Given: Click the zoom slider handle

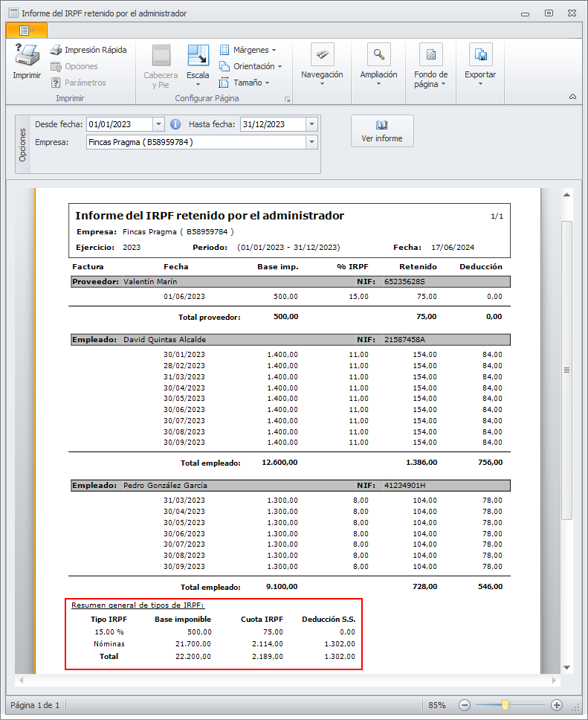Looking at the screenshot, I should pyautogui.click(x=505, y=705).
